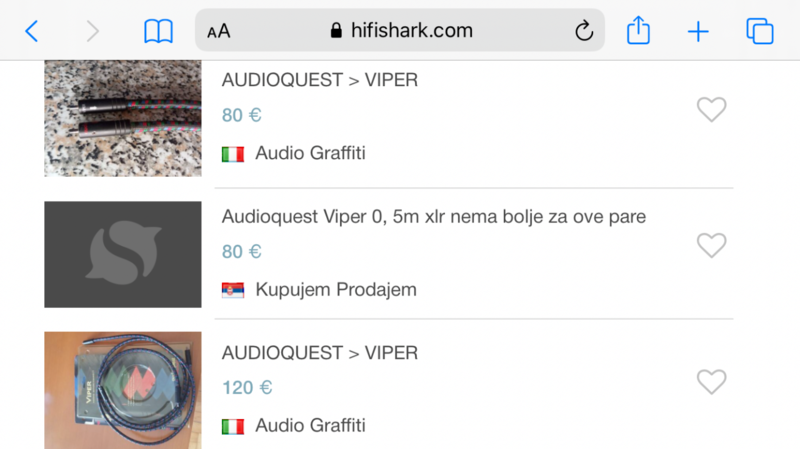Click the gray placeholder shark logo thumbnail

coord(123,254)
